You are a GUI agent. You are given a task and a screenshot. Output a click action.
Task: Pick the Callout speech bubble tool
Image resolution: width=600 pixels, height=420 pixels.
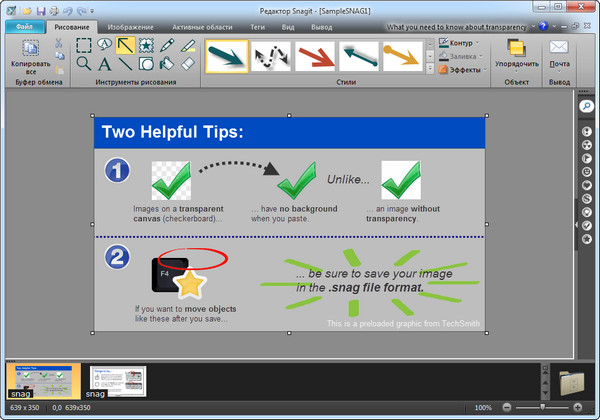coord(105,45)
